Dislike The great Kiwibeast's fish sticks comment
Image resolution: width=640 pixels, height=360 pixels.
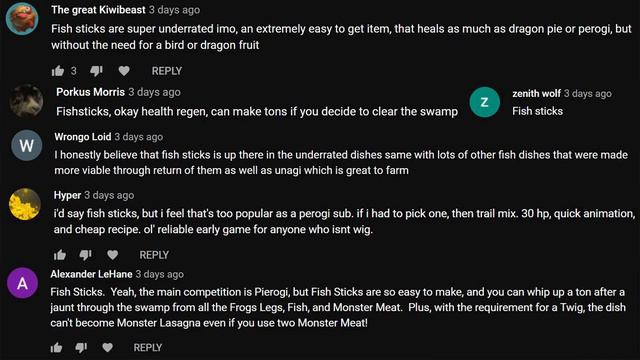pos(96,71)
